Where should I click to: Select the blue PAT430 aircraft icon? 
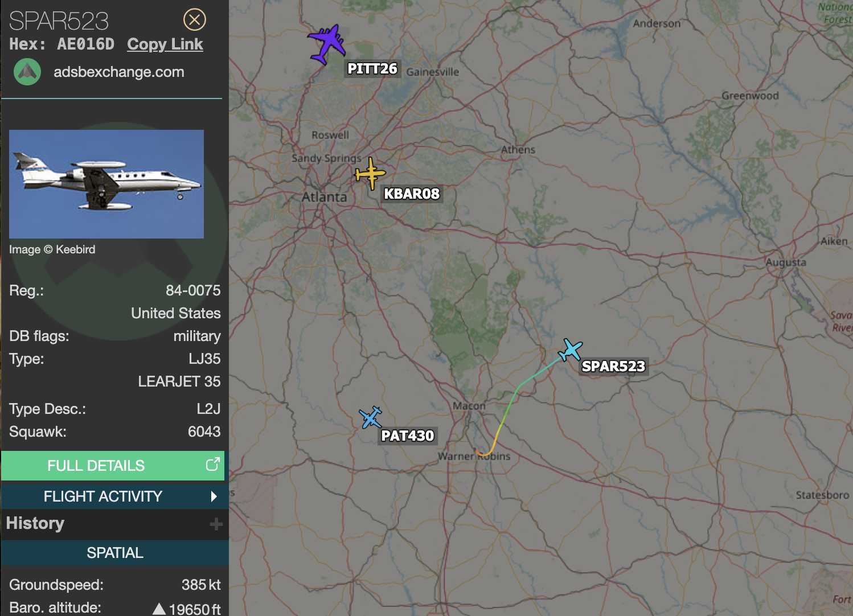[371, 417]
